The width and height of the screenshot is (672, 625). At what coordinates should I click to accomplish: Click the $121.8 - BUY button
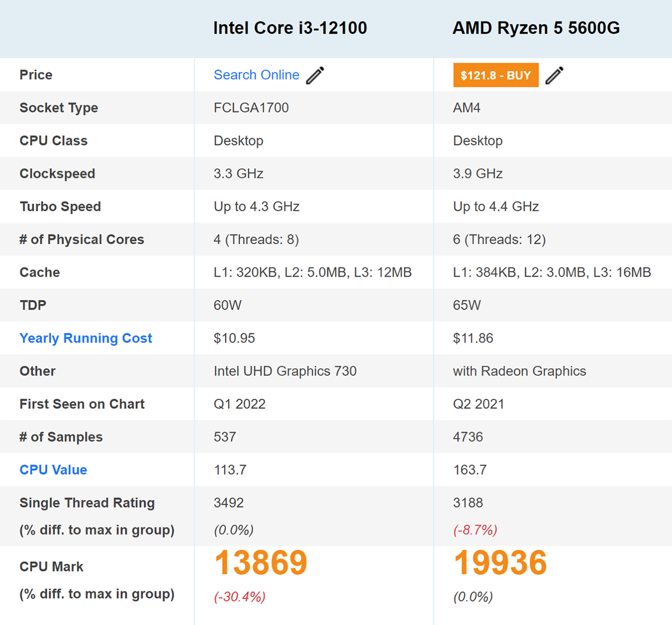(x=496, y=75)
